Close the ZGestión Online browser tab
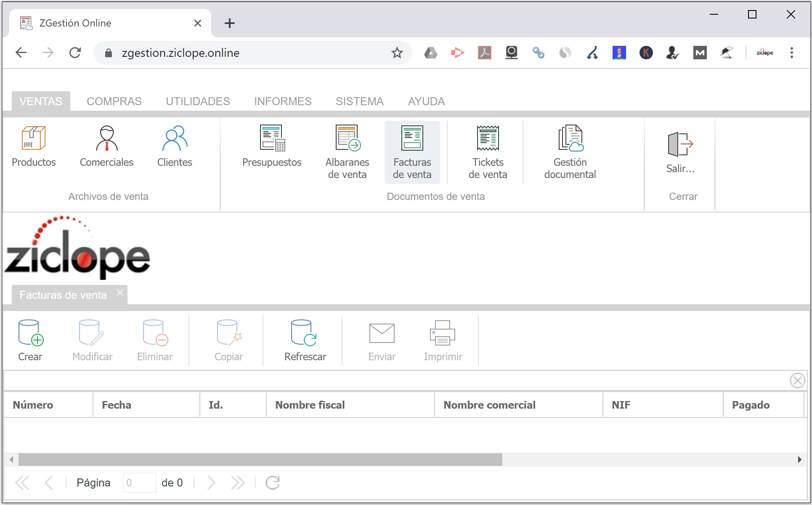The image size is (812, 505). 198,23
